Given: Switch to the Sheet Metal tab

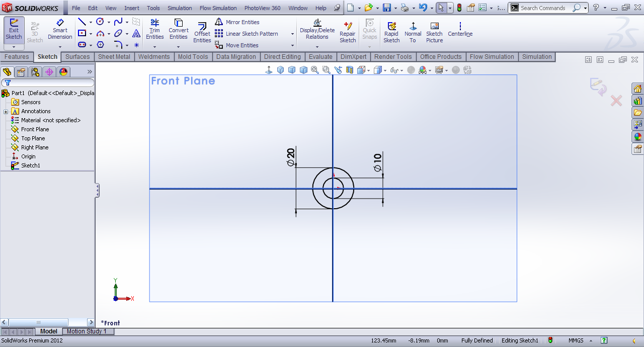Looking at the screenshot, I should pyautogui.click(x=114, y=57).
